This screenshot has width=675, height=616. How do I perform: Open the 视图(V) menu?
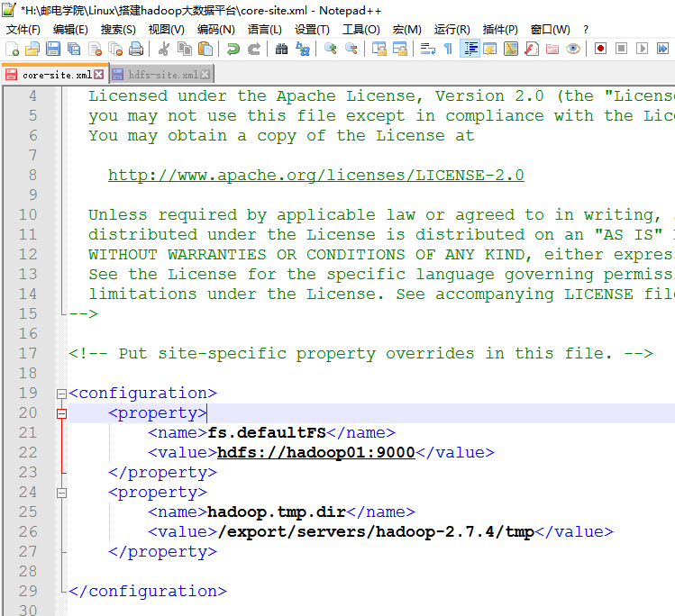click(x=167, y=30)
